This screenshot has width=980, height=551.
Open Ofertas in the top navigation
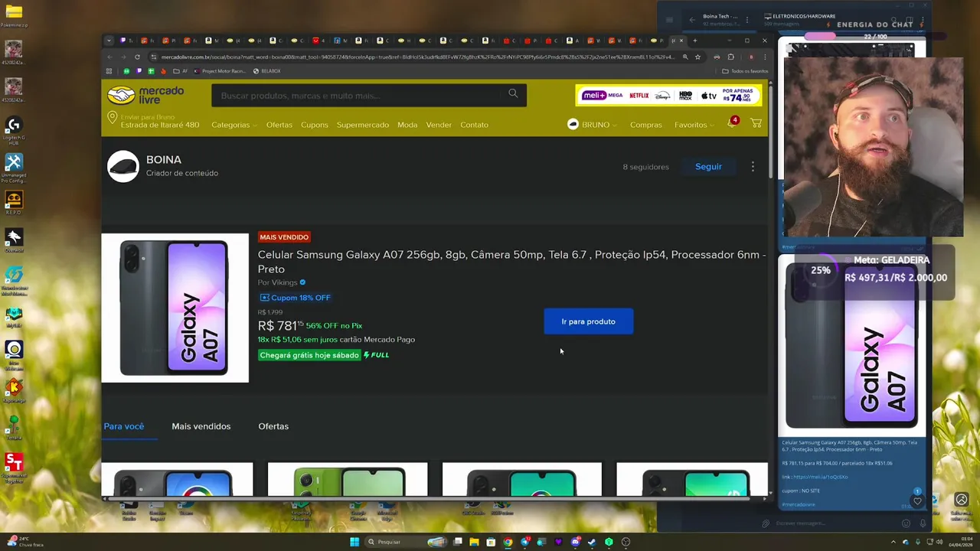[279, 125]
